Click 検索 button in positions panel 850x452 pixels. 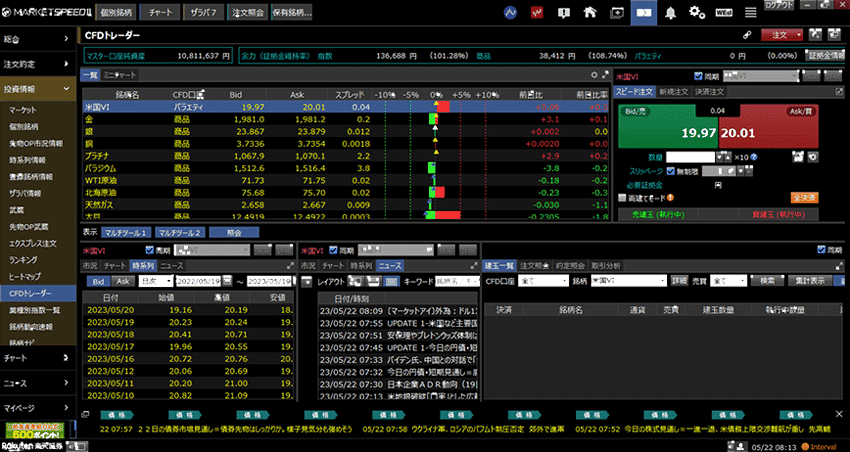pyautogui.click(x=767, y=281)
